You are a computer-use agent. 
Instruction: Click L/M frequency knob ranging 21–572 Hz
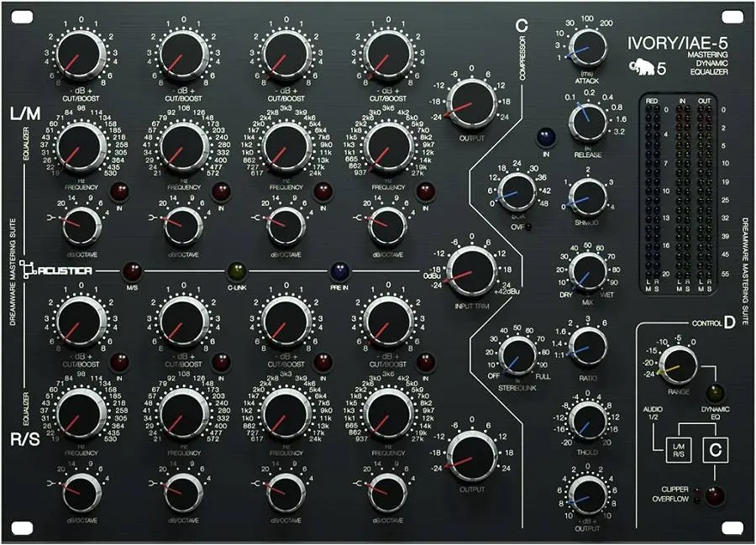(x=184, y=146)
